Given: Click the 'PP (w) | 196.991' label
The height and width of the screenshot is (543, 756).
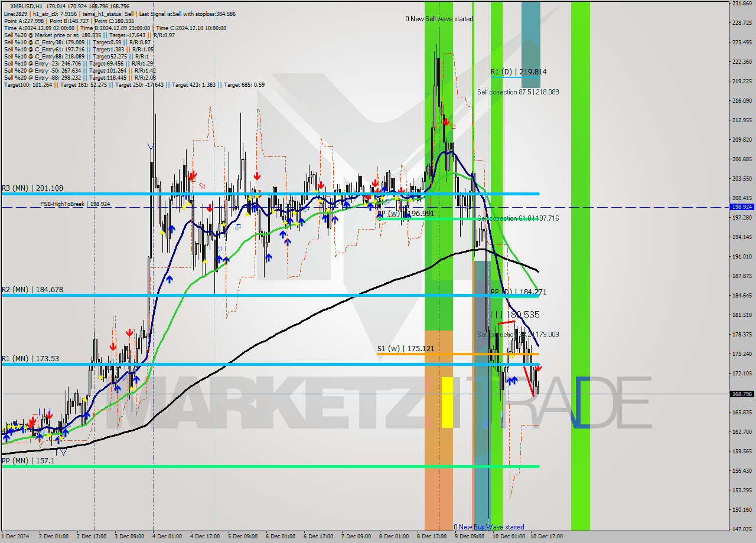Looking at the screenshot, I should click(406, 214).
